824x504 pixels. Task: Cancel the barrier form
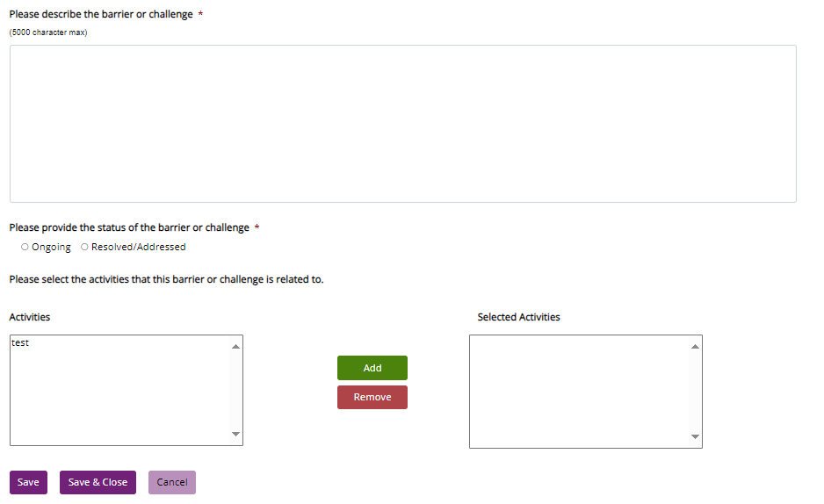[172, 482]
